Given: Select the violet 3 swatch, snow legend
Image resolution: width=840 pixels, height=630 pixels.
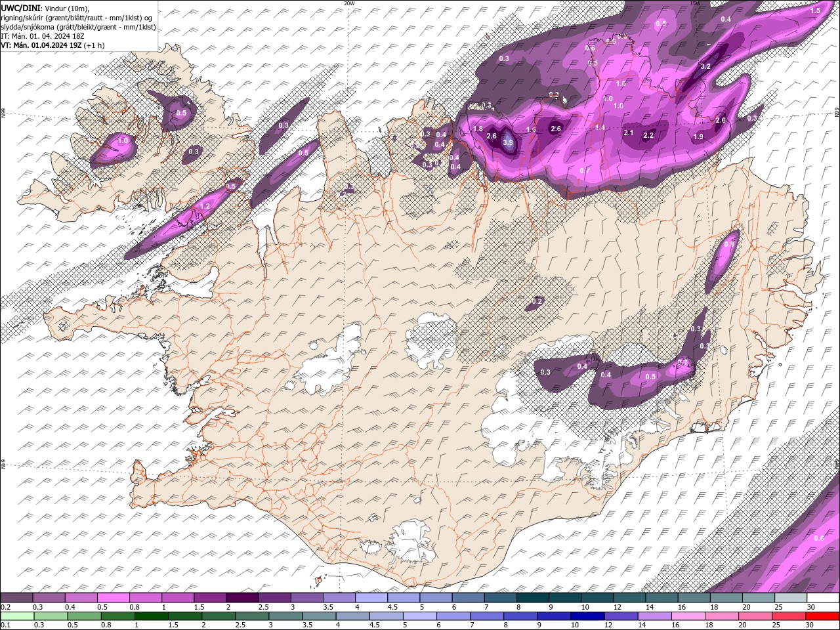Looking at the screenshot, I should (306, 597).
